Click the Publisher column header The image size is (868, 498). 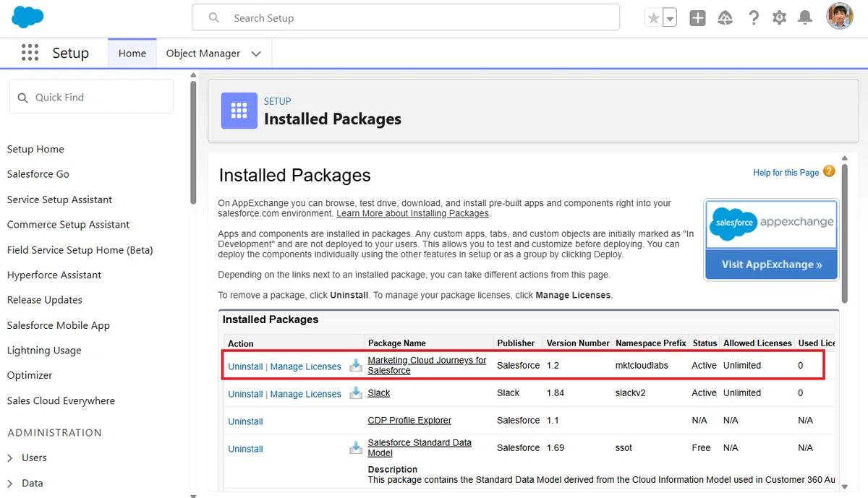[x=516, y=343]
